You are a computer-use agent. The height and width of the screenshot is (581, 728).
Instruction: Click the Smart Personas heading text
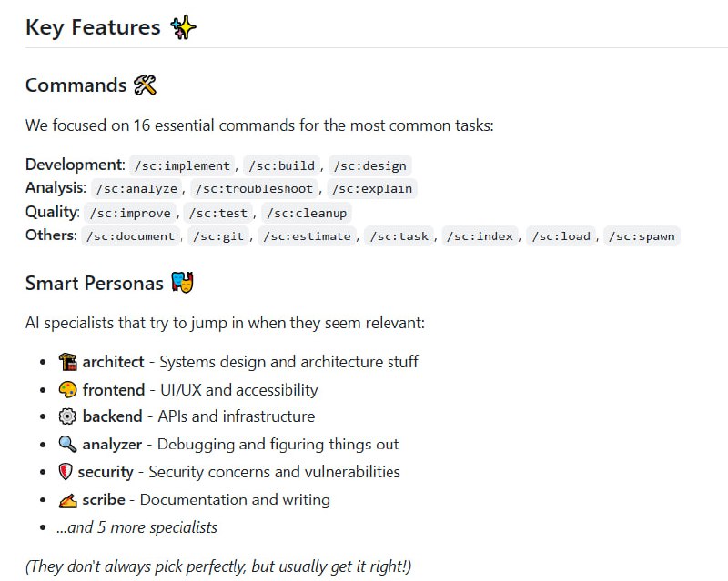(x=95, y=284)
